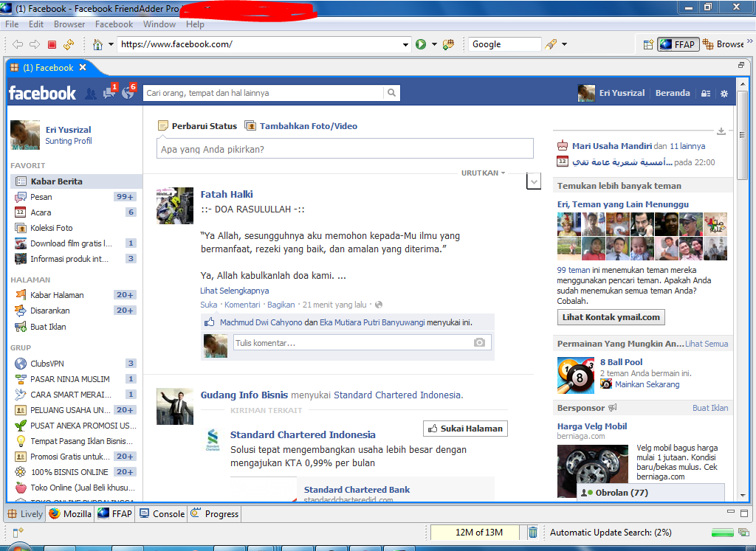Open Pesan in sidebar

(76, 197)
